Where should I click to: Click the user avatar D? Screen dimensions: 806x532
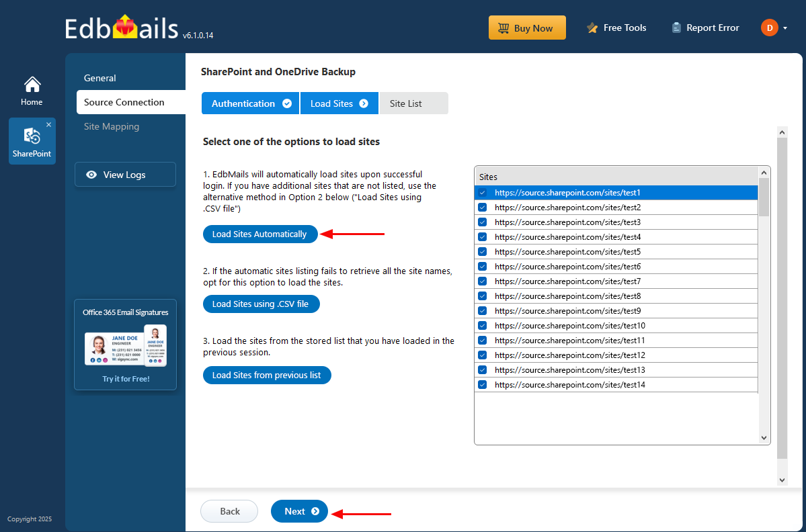pyautogui.click(x=770, y=28)
